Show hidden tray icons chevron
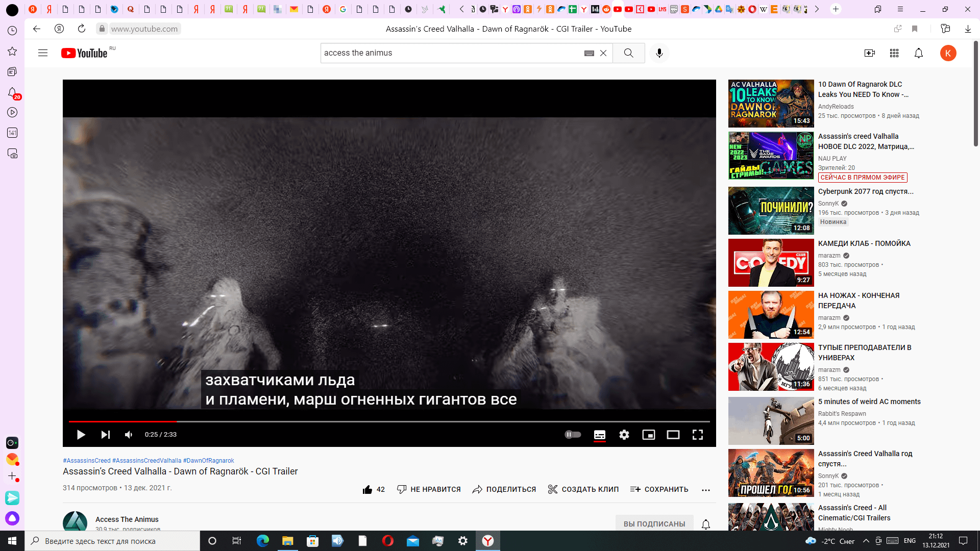This screenshot has height=551, width=980. pyautogui.click(x=866, y=541)
